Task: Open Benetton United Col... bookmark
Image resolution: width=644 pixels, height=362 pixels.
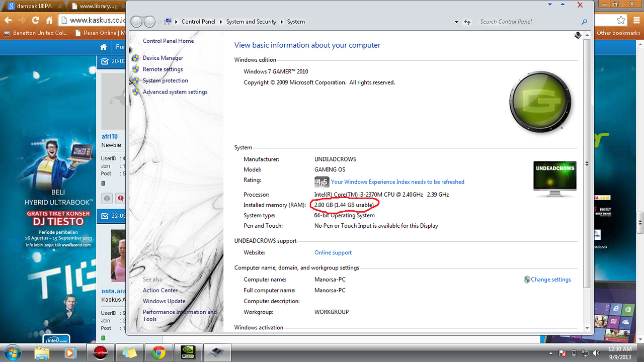Action: 36,33
